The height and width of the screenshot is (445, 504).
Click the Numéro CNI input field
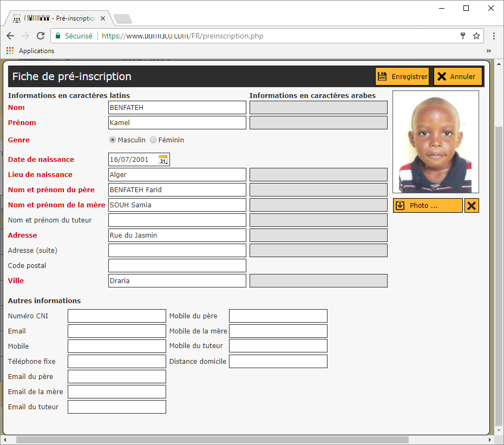pos(117,316)
